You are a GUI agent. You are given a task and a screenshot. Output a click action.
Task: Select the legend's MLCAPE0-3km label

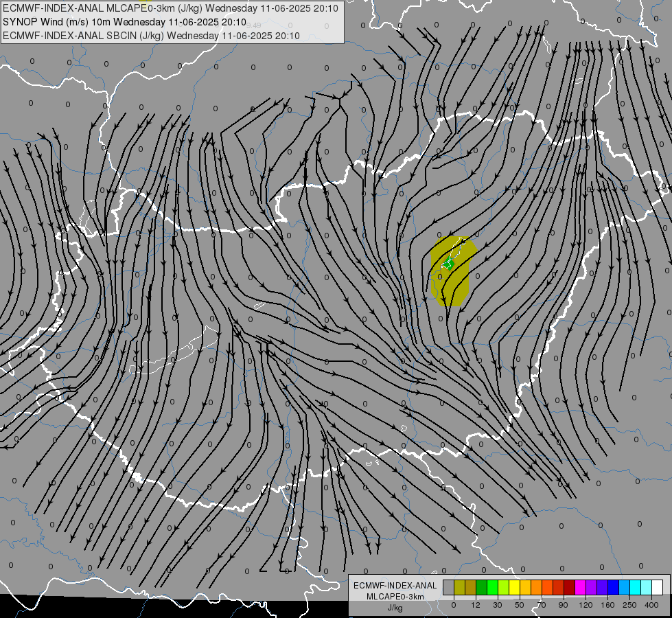[395, 597]
